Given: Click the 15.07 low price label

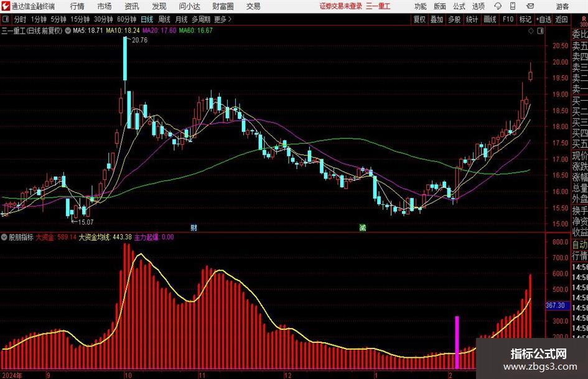Looking at the screenshot, I should point(85,222).
